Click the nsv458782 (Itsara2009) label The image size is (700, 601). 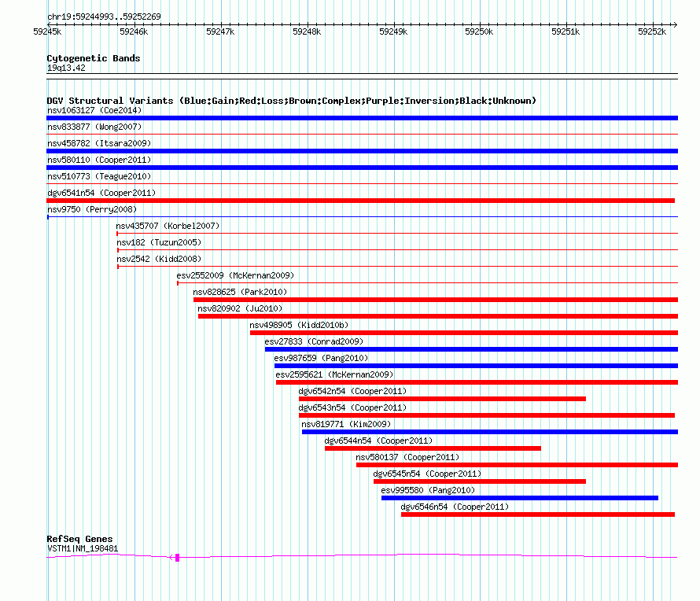coord(99,143)
